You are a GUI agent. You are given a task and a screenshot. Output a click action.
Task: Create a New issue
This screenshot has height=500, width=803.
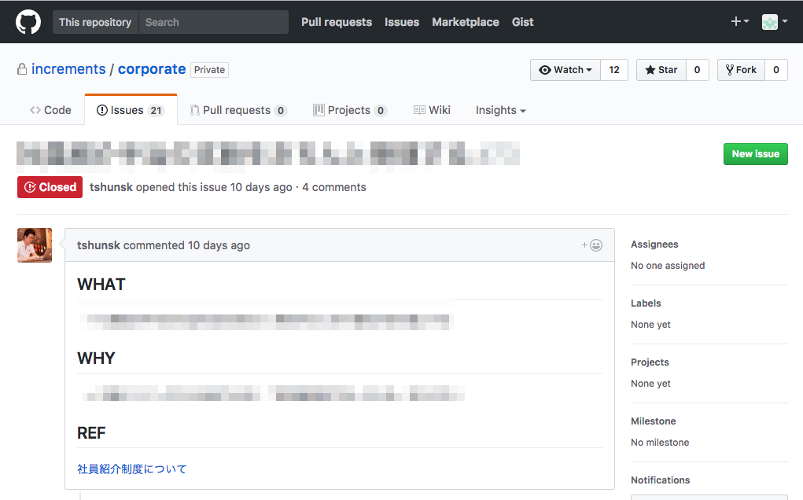pos(755,154)
